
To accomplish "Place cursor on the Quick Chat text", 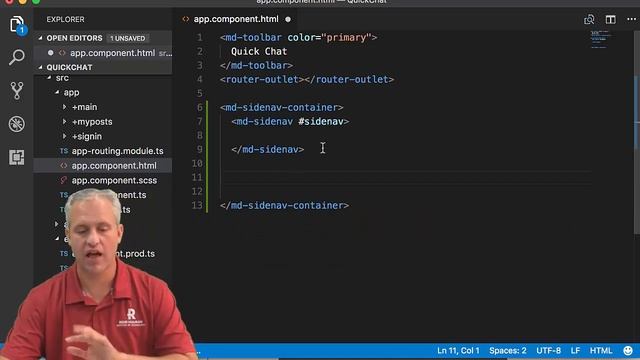I will click(259, 51).
